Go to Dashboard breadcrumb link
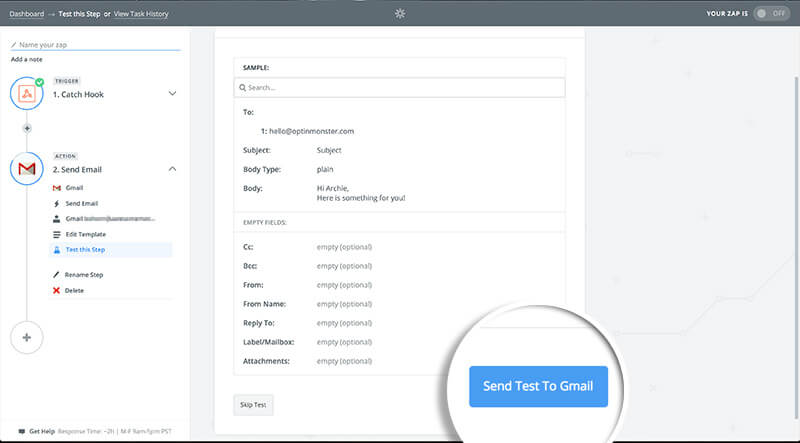800x443 pixels. [27, 14]
